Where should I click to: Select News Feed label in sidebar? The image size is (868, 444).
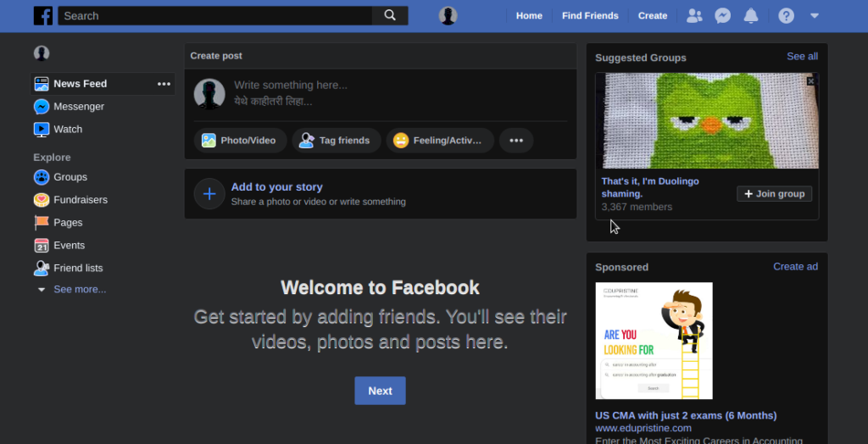(x=81, y=84)
